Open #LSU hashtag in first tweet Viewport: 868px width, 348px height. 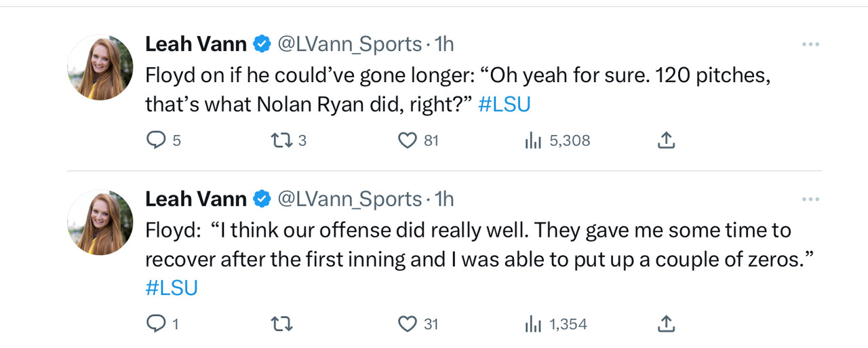[x=504, y=105]
